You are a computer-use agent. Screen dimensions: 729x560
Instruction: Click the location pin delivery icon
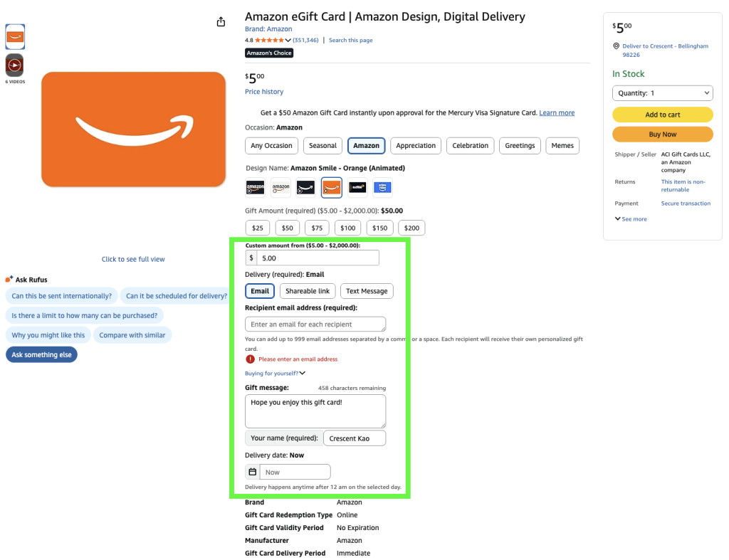(617, 46)
